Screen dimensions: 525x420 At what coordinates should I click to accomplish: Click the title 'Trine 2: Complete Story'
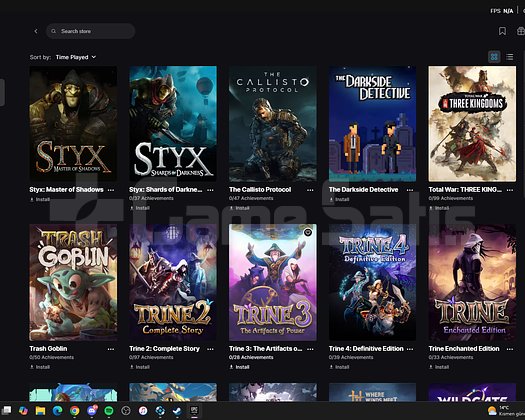tap(164, 349)
